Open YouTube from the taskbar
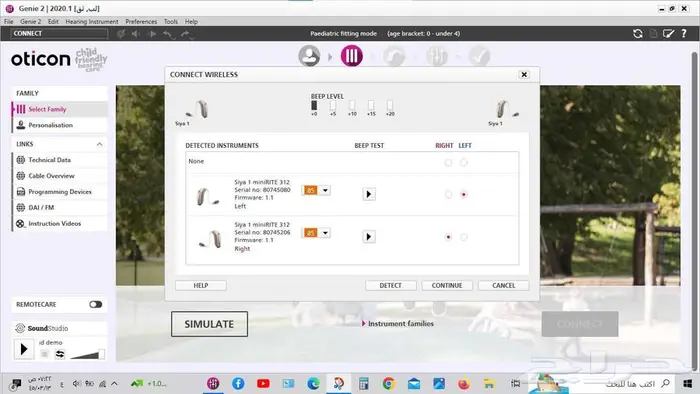 coord(263,383)
